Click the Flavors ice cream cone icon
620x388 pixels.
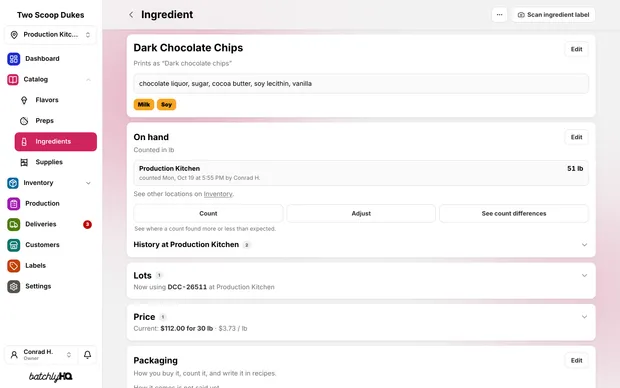click(24, 100)
